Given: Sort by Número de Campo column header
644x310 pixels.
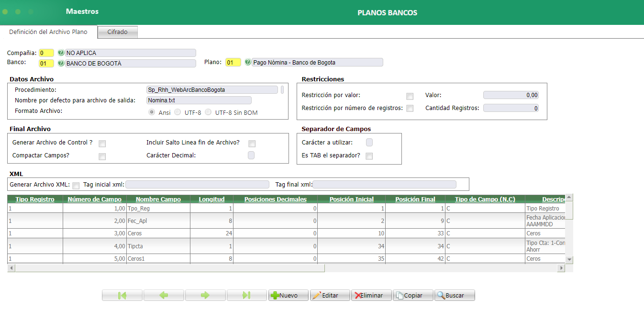Looking at the screenshot, I should [95, 199].
